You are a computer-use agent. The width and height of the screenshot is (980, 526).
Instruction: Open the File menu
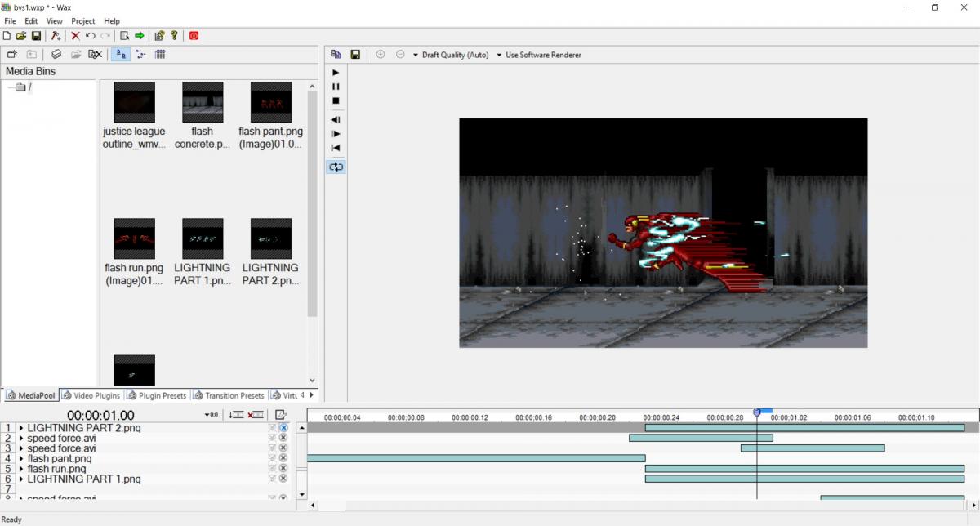coord(10,20)
